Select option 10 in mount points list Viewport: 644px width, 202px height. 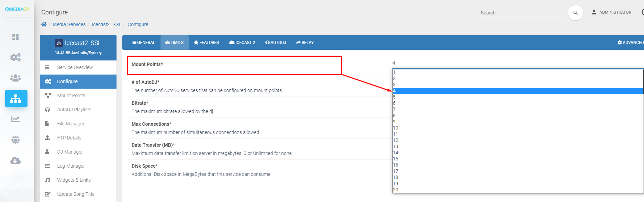pos(518,128)
